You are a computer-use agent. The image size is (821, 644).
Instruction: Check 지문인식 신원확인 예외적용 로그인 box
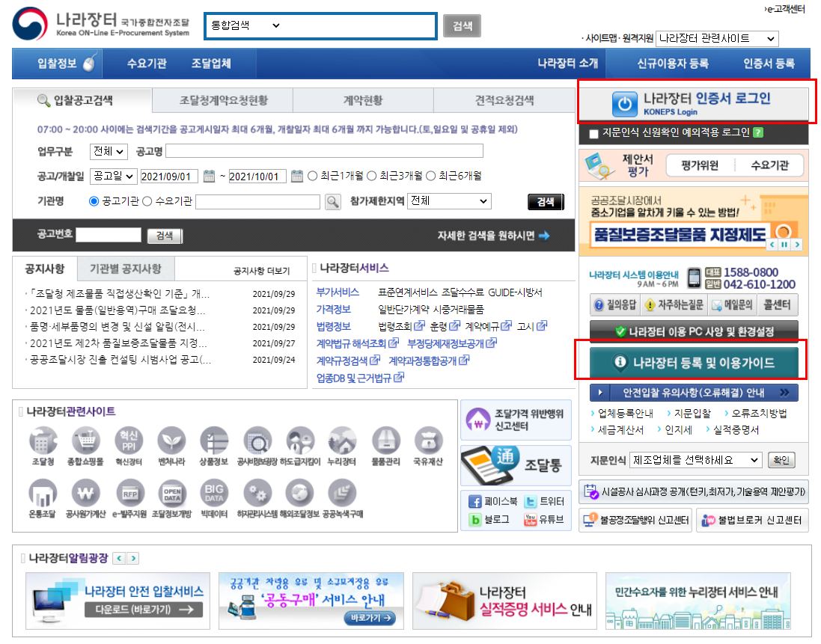pyautogui.click(x=593, y=133)
